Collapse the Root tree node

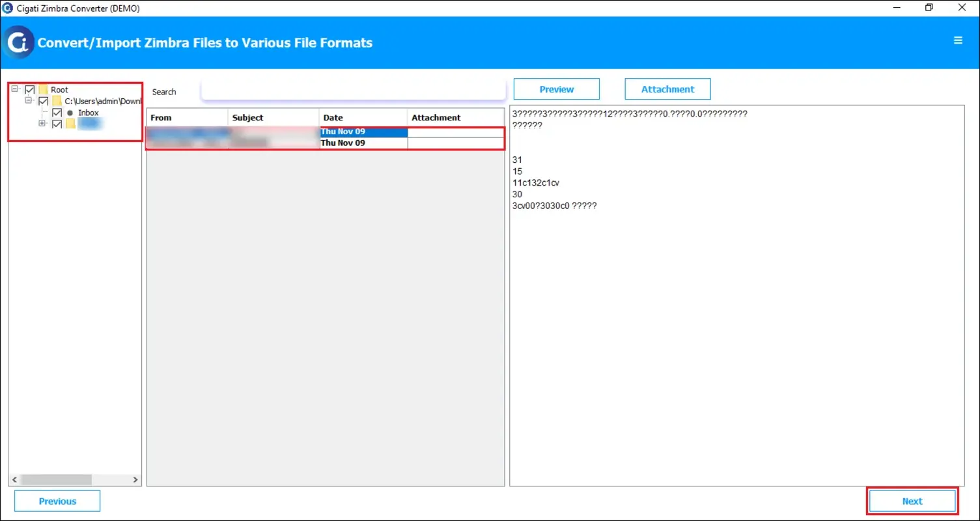(14, 89)
